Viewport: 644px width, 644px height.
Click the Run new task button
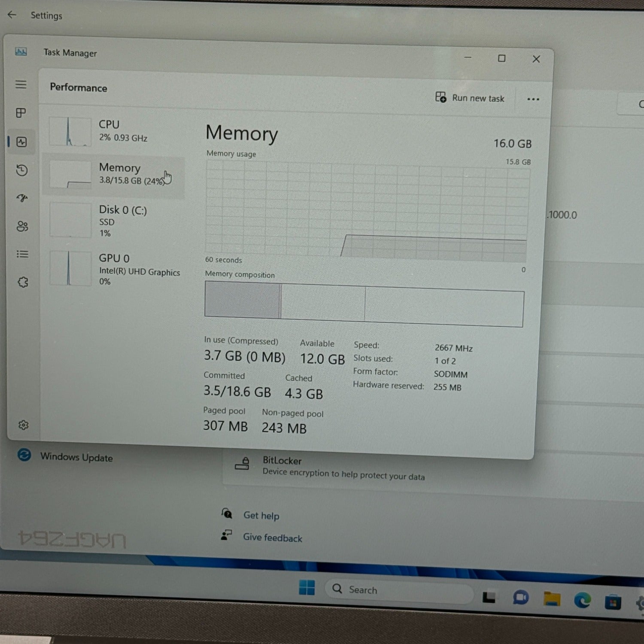click(470, 98)
